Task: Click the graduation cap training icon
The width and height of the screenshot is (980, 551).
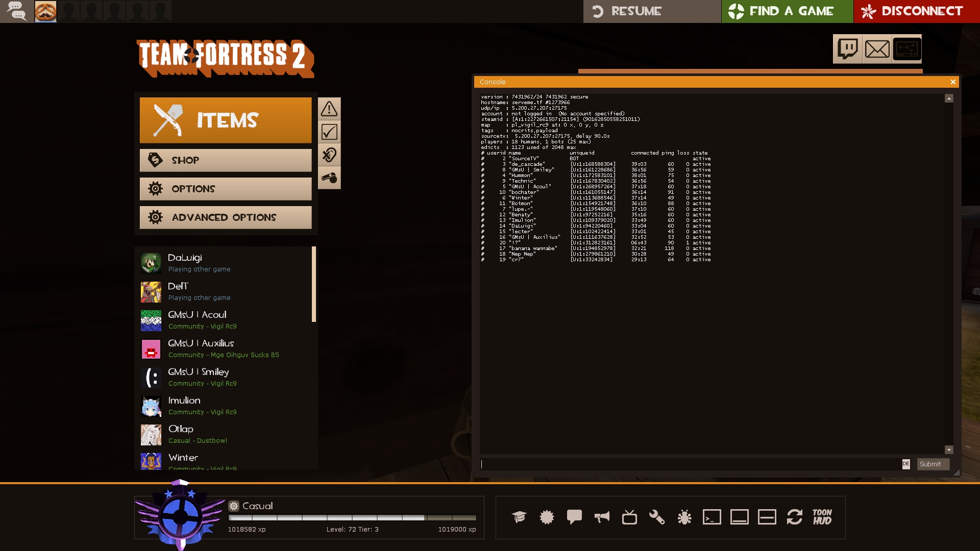Action: (519, 517)
